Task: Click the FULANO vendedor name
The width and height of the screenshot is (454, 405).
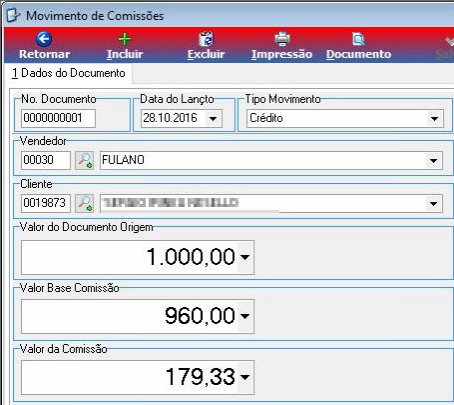Action: pyautogui.click(x=123, y=160)
